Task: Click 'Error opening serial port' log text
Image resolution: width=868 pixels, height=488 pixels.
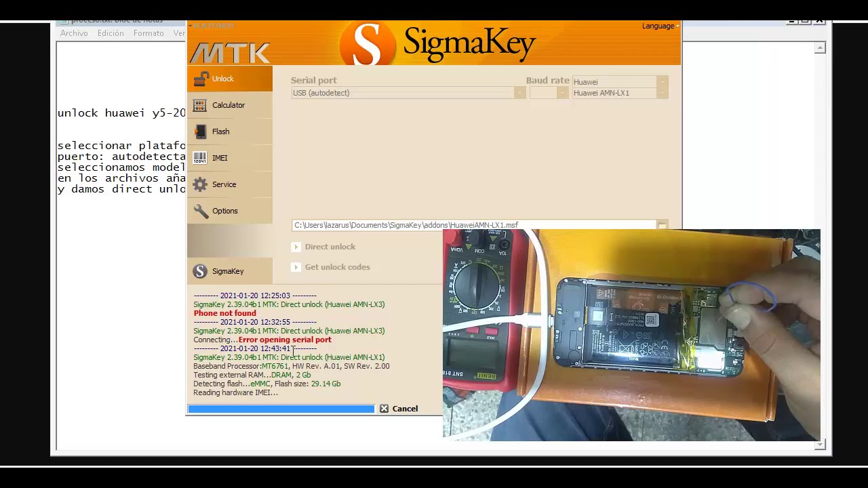Action: point(285,340)
